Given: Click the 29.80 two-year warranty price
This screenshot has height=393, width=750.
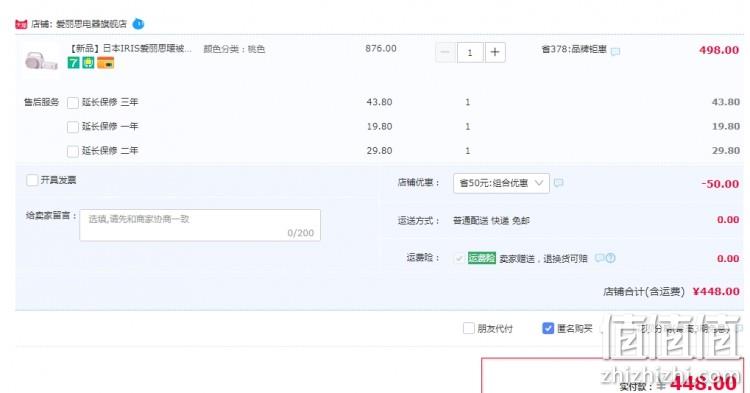Looking at the screenshot, I should (x=379, y=151).
